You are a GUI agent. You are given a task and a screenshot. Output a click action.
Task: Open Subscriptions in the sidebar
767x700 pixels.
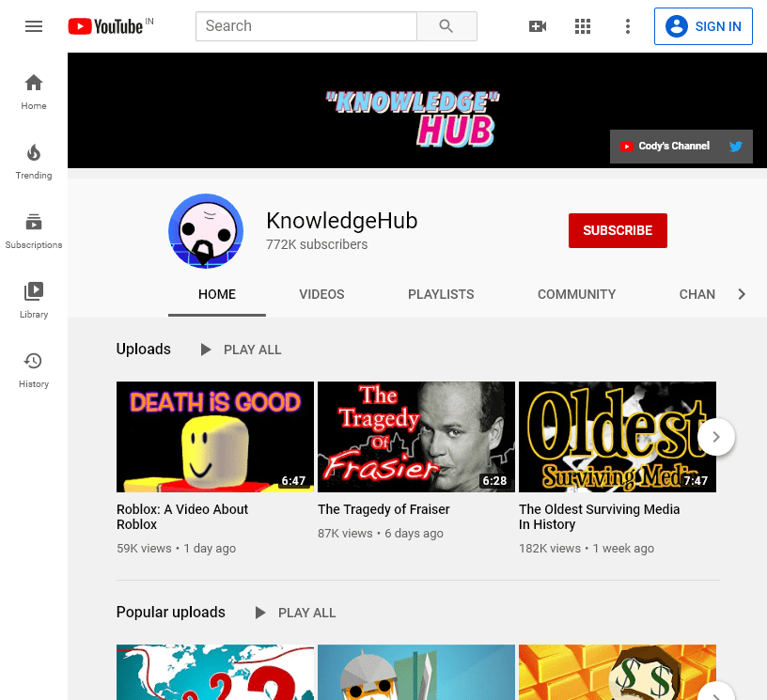click(34, 231)
